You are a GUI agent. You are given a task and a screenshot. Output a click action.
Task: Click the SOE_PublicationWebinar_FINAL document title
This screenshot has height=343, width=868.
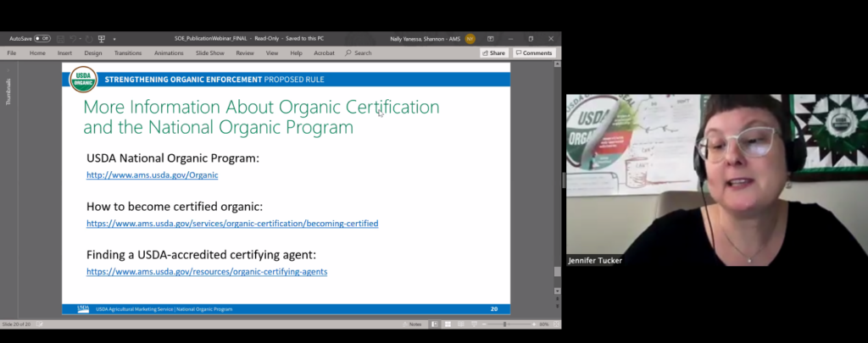tap(211, 39)
